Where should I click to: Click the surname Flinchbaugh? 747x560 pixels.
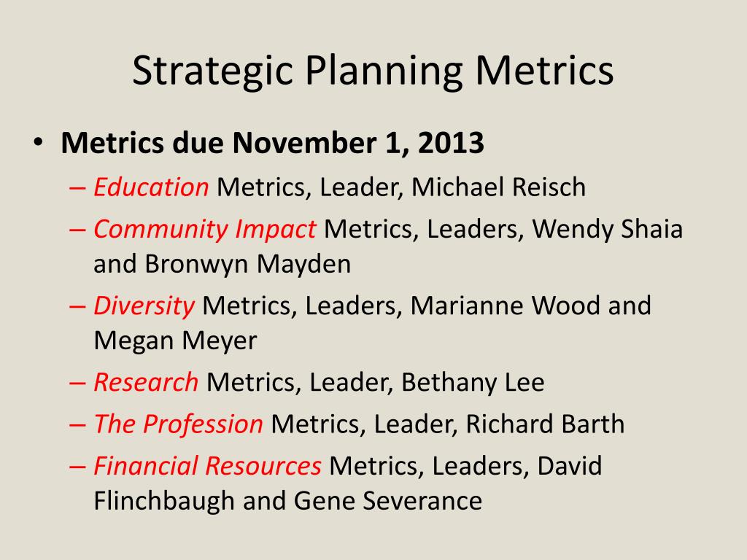[x=164, y=500]
